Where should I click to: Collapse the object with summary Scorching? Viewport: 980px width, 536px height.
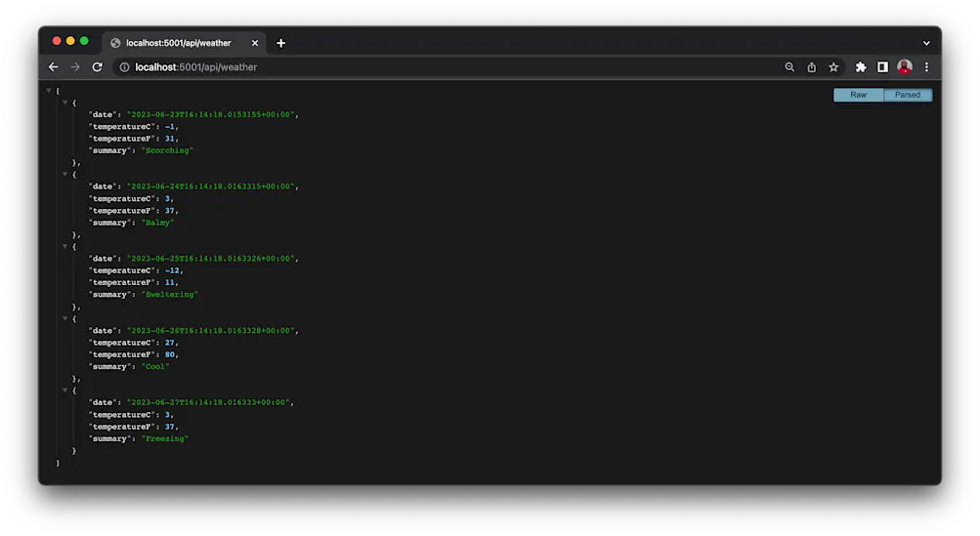(x=64, y=103)
